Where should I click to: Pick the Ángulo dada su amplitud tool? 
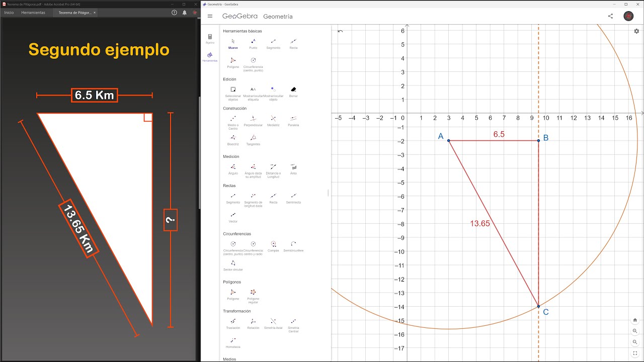pyautogui.click(x=253, y=170)
